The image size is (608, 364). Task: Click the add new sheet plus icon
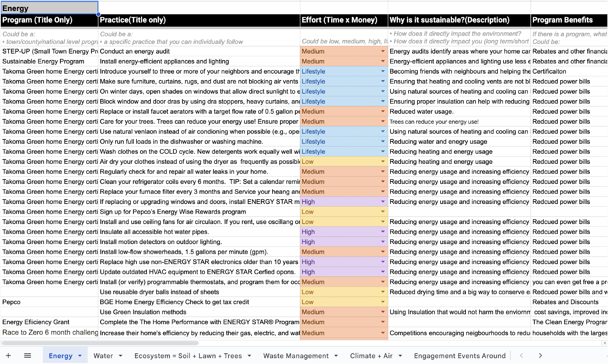8,356
